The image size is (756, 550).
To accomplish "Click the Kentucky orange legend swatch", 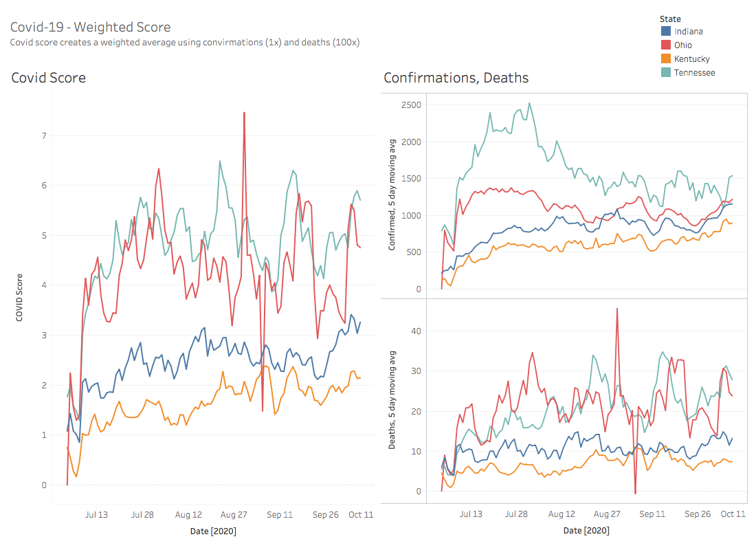I will [665, 59].
